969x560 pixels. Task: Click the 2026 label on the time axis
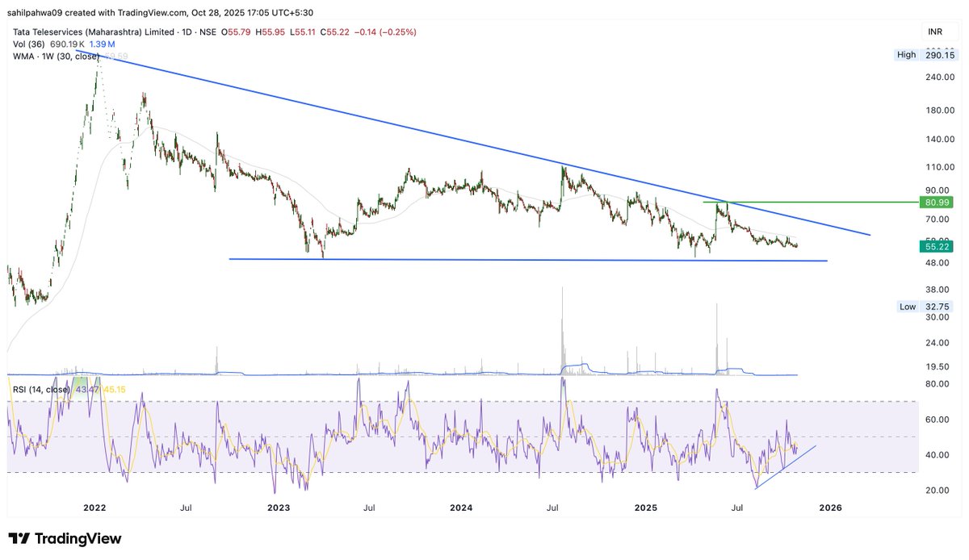click(830, 508)
